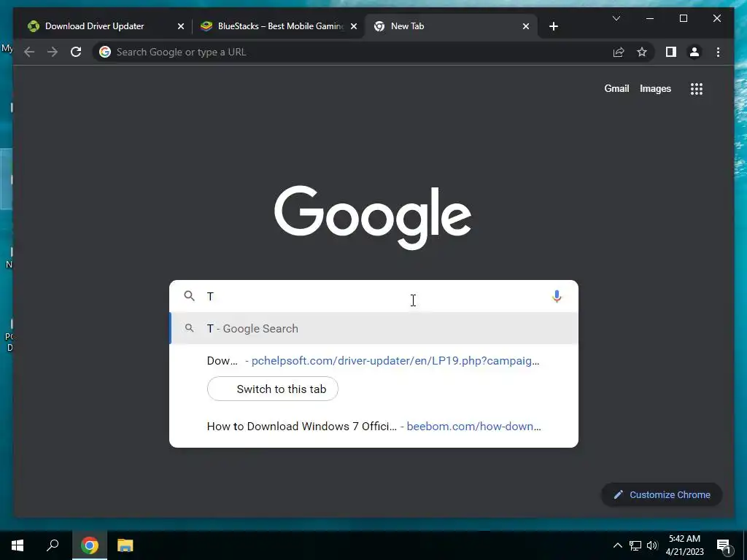Screen dimensions: 747x560
Task: Open a new tab with the plus button
Action: tap(553, 26)
